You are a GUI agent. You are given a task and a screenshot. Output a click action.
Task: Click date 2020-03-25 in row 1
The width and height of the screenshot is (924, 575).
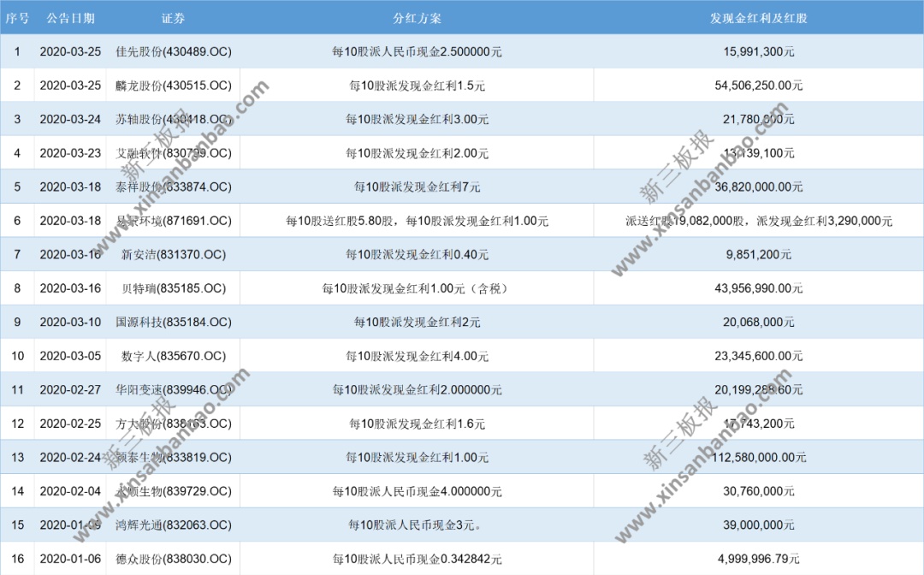pyautogui.click(x=71, y=52)
